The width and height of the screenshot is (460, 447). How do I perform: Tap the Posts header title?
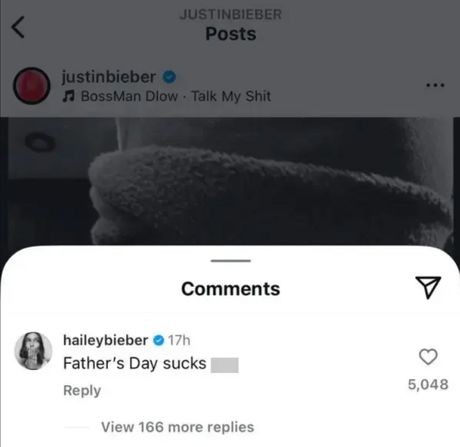[x=231, y=34]
